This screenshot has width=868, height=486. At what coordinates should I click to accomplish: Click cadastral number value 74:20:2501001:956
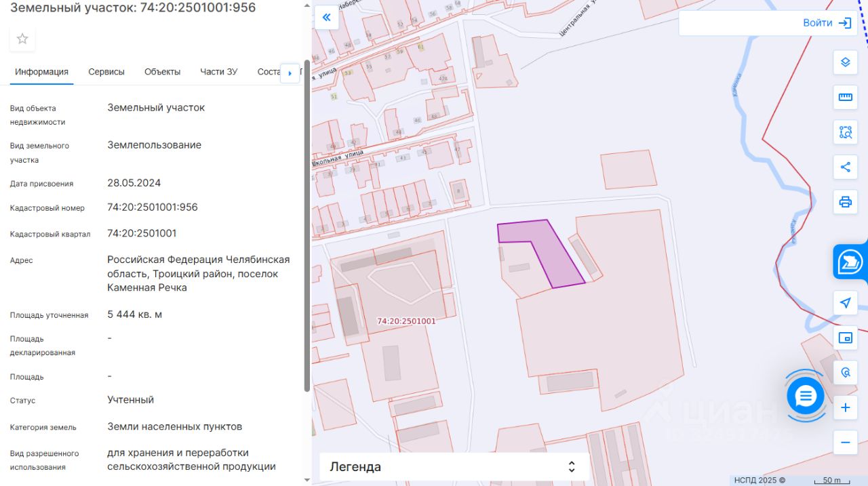pos(153,207)
